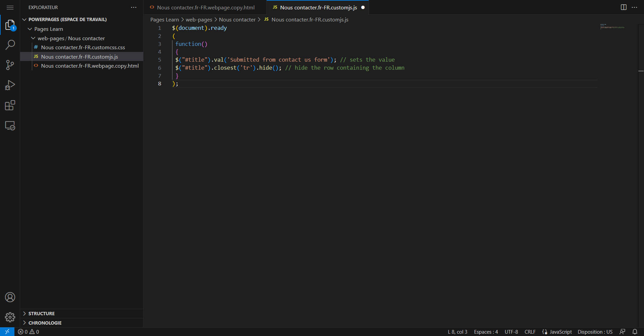Open notifications bell in status bar
The width and height of the screenshot is (644, 336).
click(x=635, y=332)
